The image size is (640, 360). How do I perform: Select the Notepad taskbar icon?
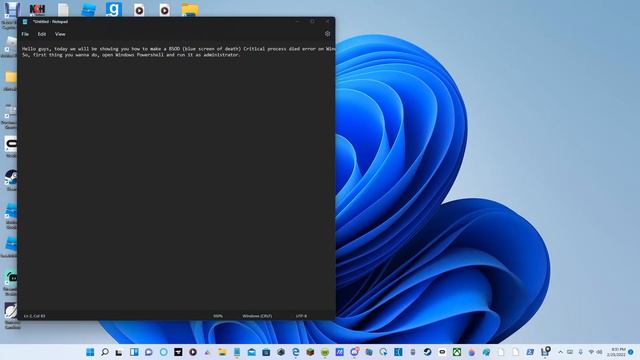tap(237, 352)
